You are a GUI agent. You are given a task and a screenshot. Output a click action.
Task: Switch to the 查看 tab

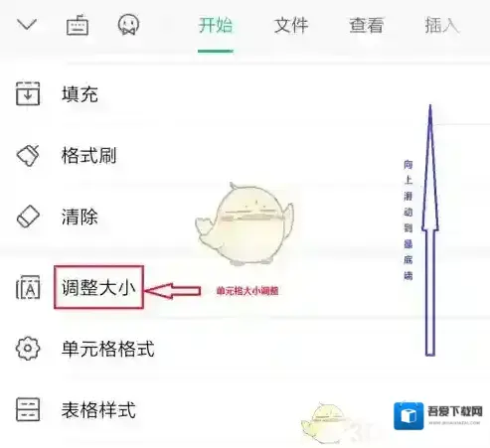(x=367, y=25)
